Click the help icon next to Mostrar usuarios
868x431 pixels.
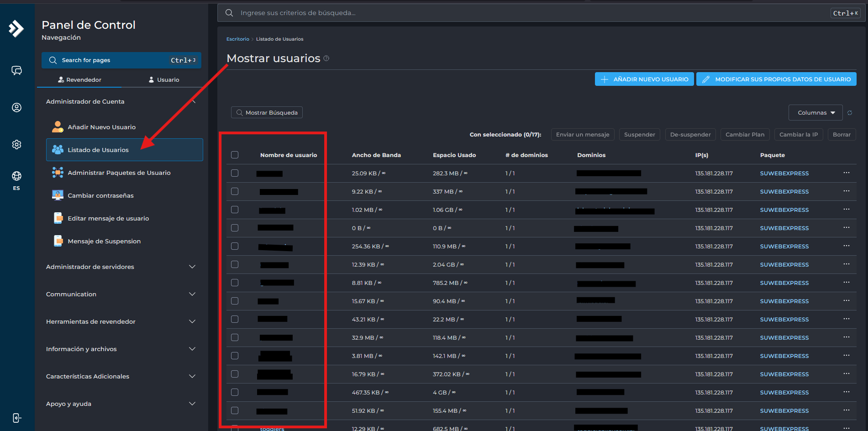click(x=326, y=58)
